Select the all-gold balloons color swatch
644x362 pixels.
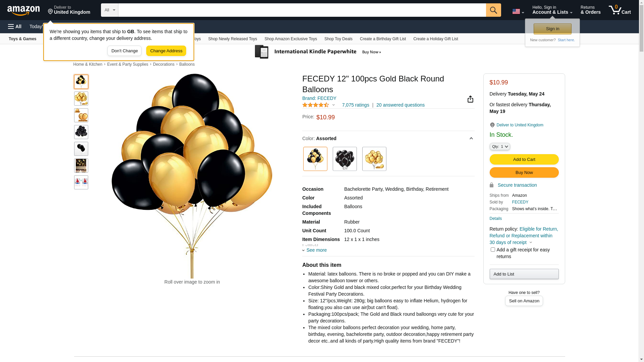pos(374,159)
